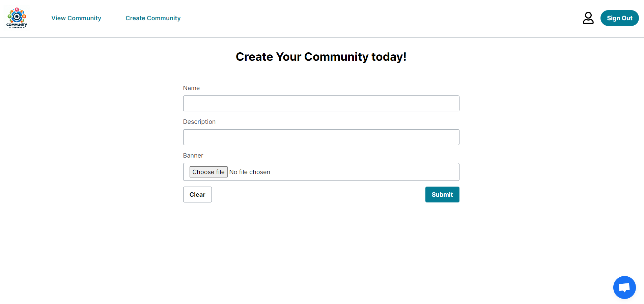The height and width of the screenshot is (304, 644).
Task: Go to View Community page
Action: 76,18
